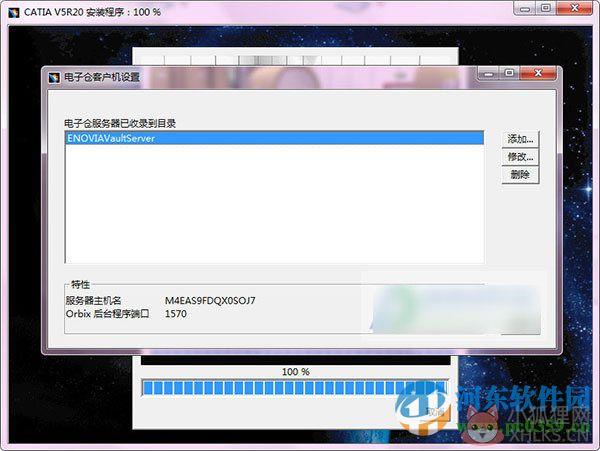Viewport: 600px width, 451px height.
Task: Click the CATIA icon in vault dialog title
Action: 54,78
